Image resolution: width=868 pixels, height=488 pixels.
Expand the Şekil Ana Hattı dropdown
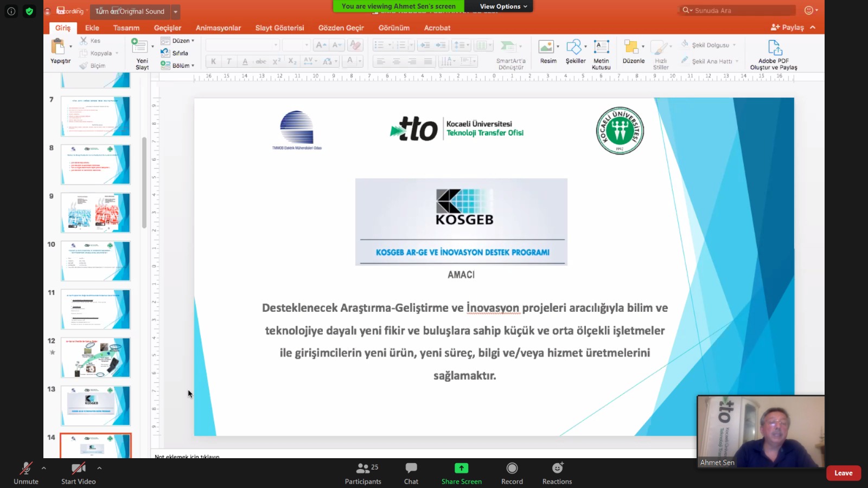click(737, 61)
